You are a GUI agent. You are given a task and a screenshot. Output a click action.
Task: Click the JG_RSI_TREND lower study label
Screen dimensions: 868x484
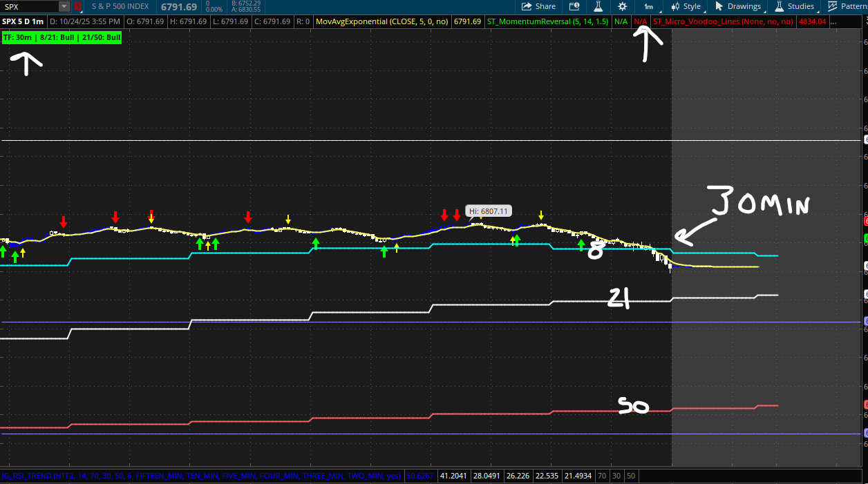[x=202, y=476]
